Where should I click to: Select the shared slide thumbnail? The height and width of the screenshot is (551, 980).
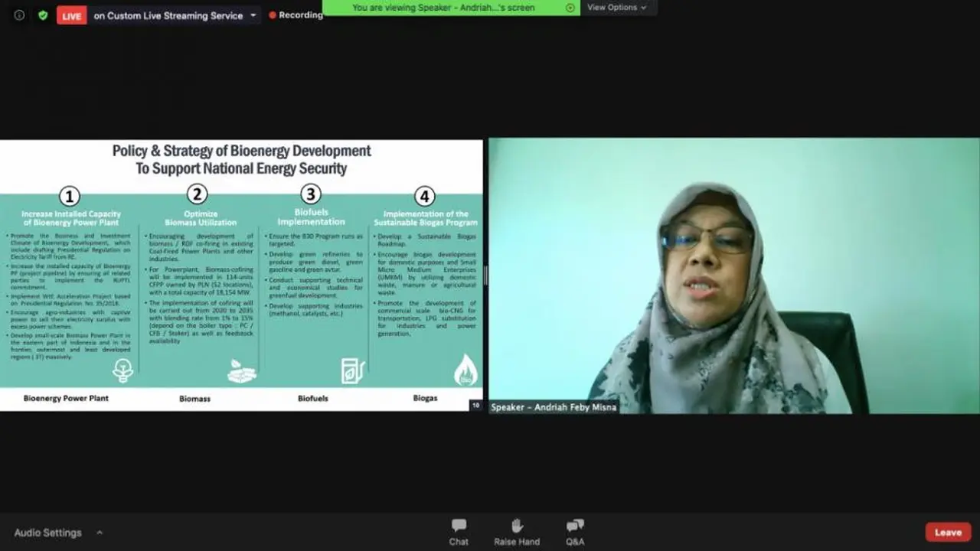(241, 275)
